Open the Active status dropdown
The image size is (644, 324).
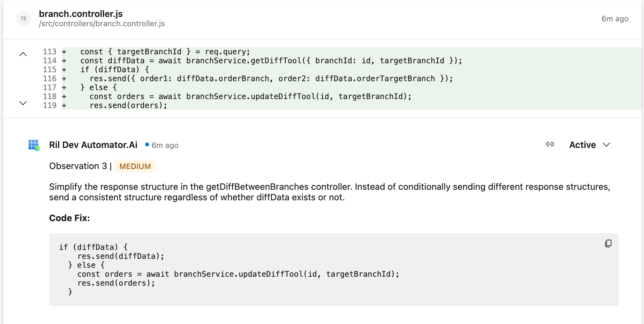point(590,145)
